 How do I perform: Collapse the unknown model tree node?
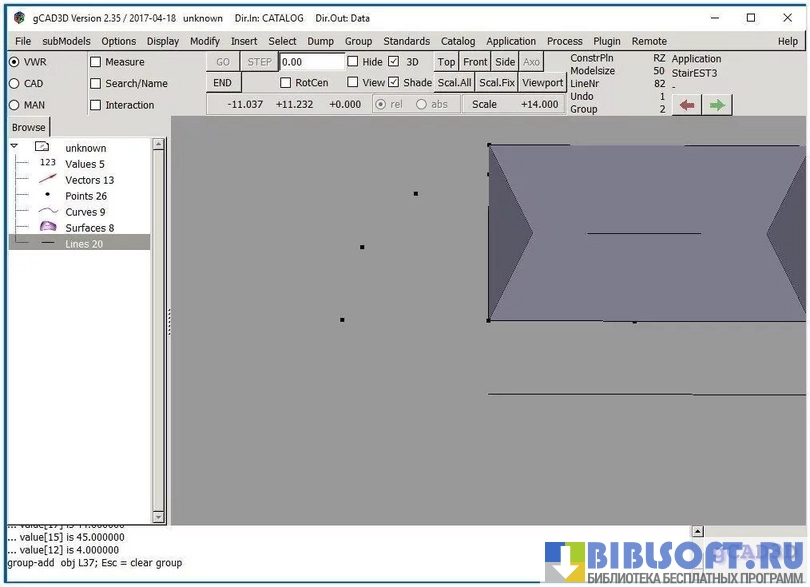[14, 146]
